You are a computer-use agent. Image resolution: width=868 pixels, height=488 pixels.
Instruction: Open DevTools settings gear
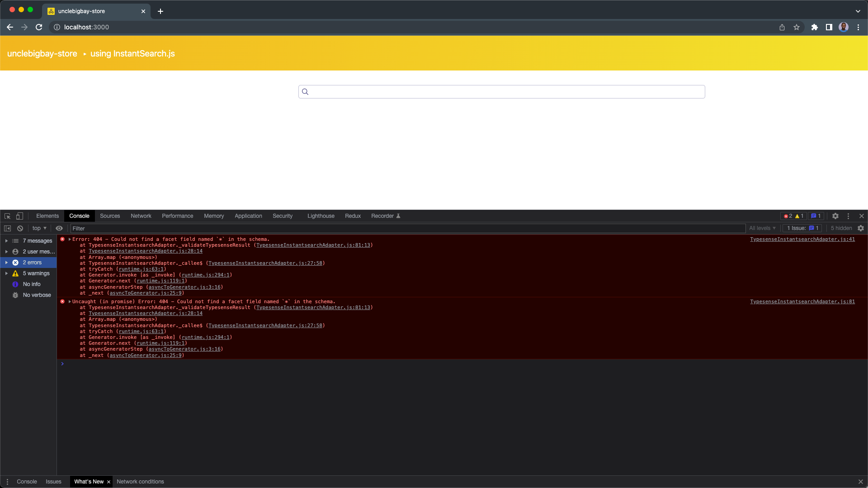point(835,216)
